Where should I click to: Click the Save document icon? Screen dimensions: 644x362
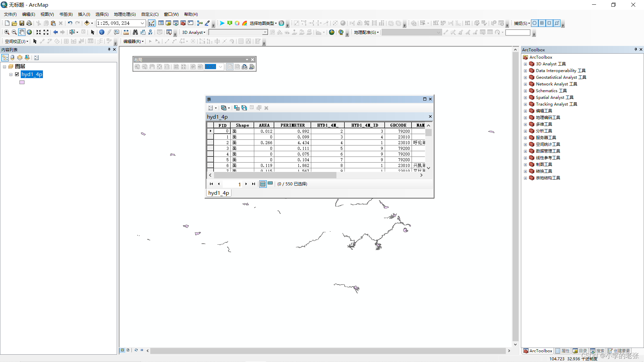[22, 23]
